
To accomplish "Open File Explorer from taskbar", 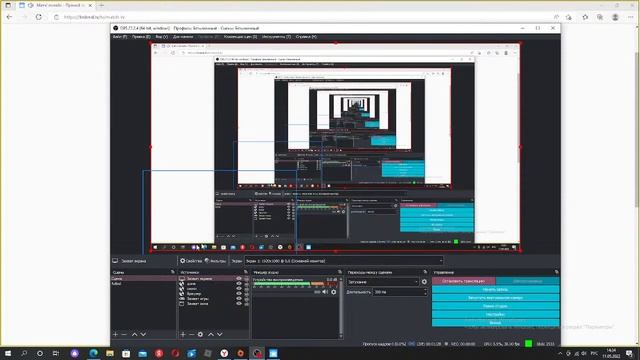I will pyautogui.click(x=110, y=353).
